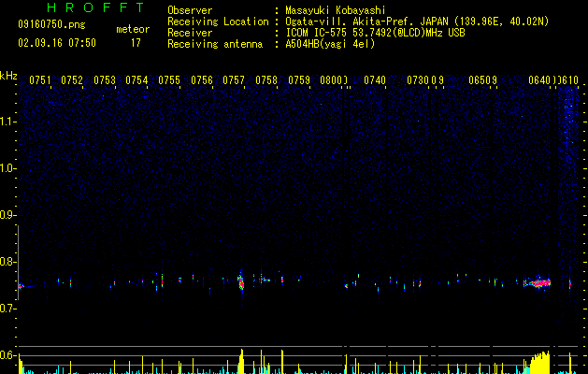Click the 0752 time axis label

pos(72,80)
